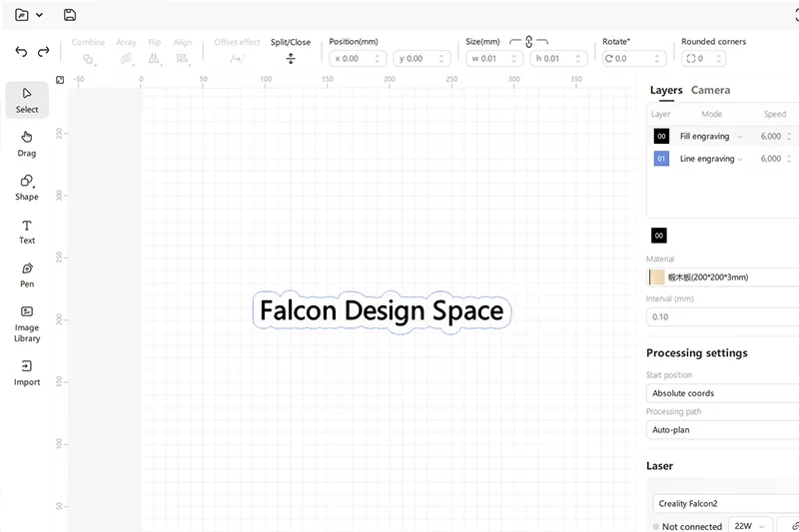Viewport: 799px width, 532px height.
Task: Click the Falcon Design Space text object
Action: click(382, 311)
